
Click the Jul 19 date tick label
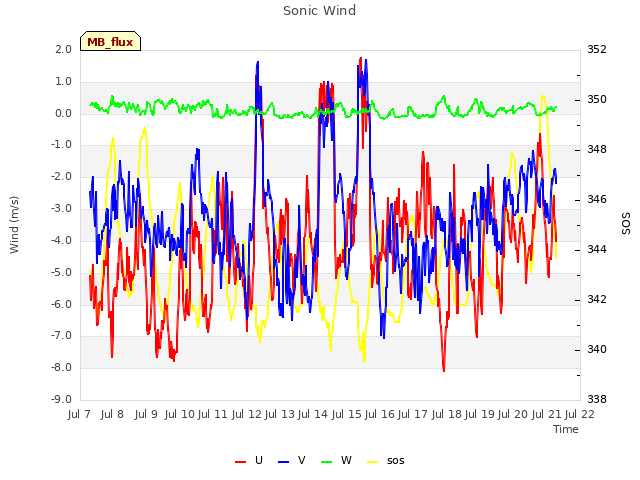(x=480, y=414)
